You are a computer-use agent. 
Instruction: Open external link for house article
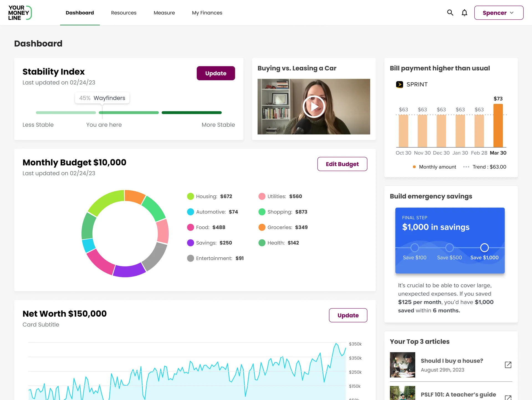508,365
